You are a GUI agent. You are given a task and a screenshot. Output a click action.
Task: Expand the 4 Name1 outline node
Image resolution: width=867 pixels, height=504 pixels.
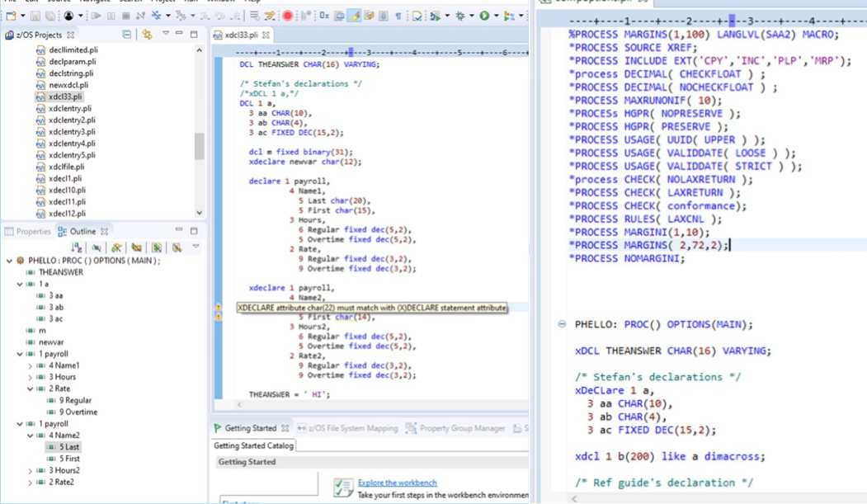coord(31,365)
